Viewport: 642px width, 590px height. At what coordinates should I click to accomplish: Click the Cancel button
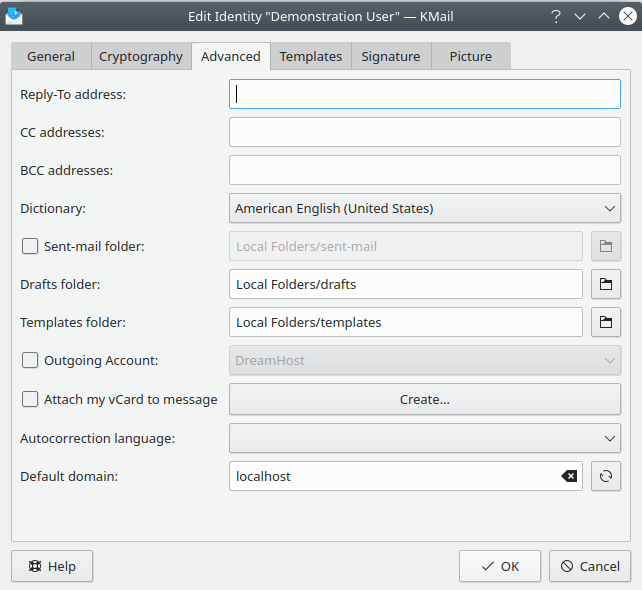(x=590, y=566)
